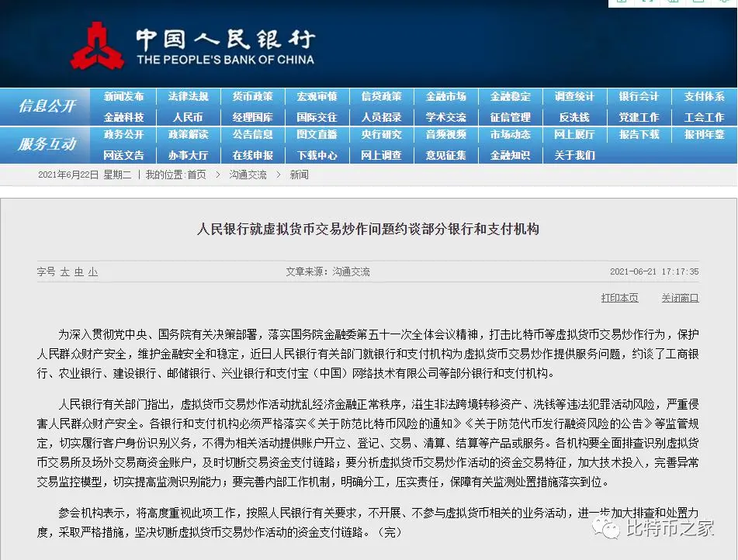Open 图文直播 under 服务互动
738x560 pixels.
[x=317, y=135]
